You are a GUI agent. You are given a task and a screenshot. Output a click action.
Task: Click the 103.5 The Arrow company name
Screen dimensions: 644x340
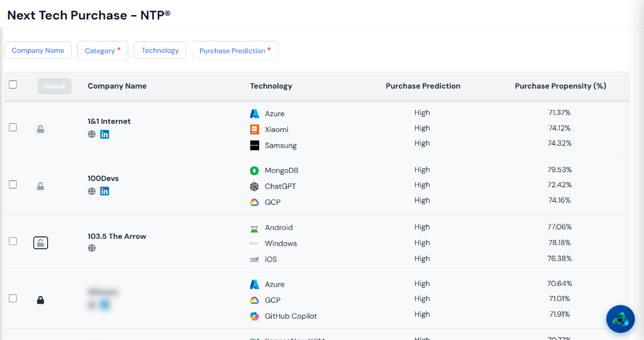pos(116,236)
